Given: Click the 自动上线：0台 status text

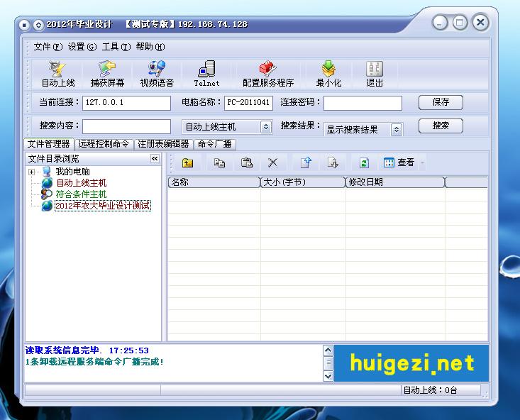Looking at the screenshot, I should tap(430, 390).
